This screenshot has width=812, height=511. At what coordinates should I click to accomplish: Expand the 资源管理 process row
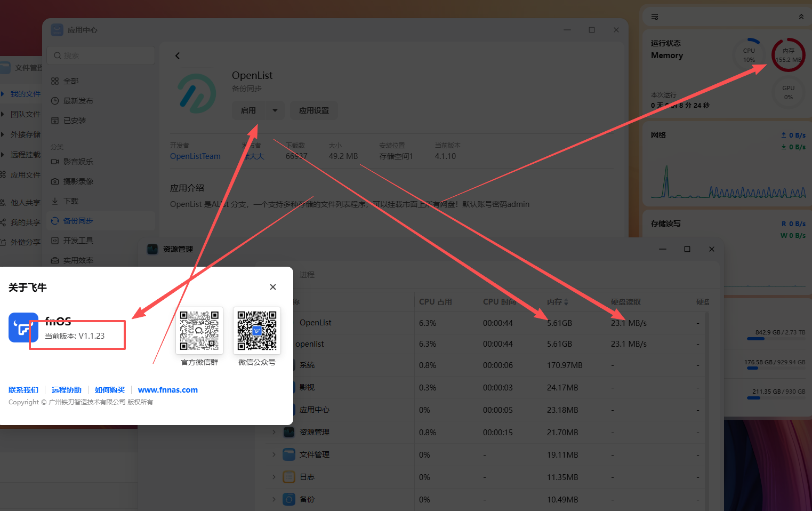pyautogui.click(x=274, y=432)
